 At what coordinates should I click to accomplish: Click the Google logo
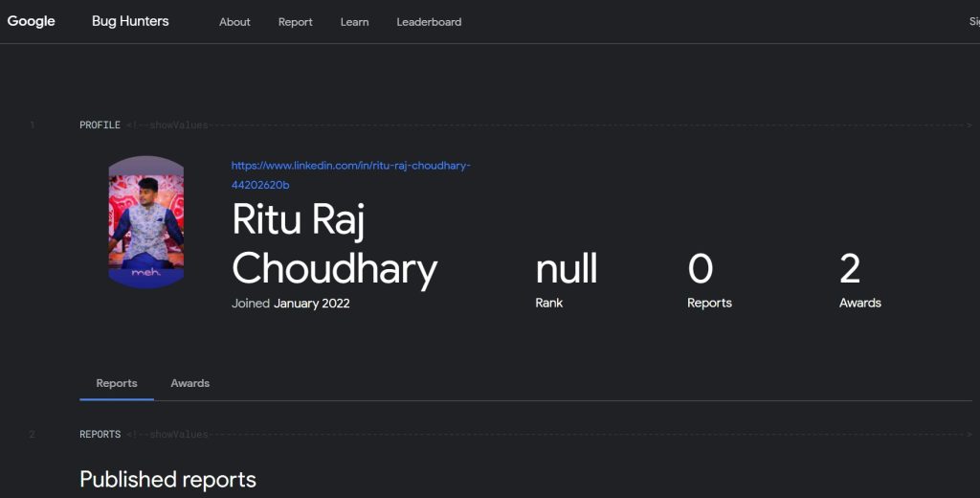click(32, 21)
